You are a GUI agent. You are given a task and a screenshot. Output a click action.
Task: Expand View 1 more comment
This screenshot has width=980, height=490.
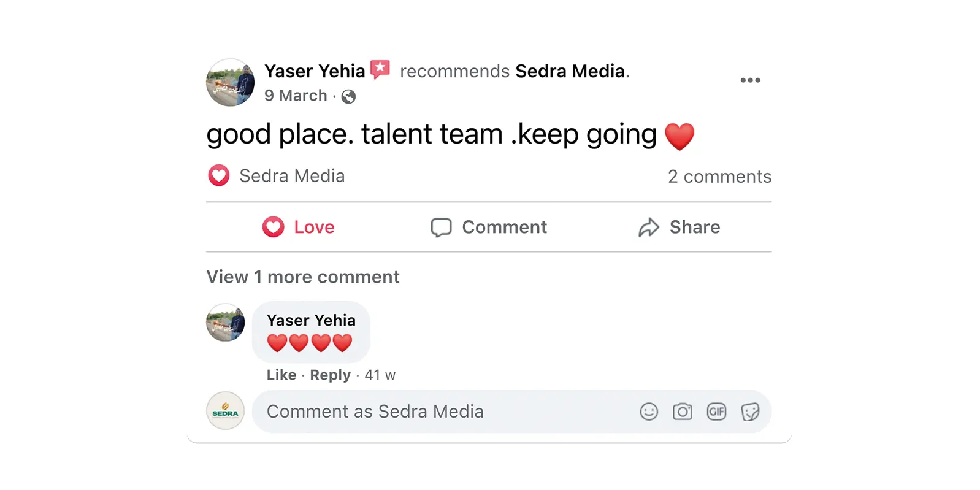(x=302, y=277)
